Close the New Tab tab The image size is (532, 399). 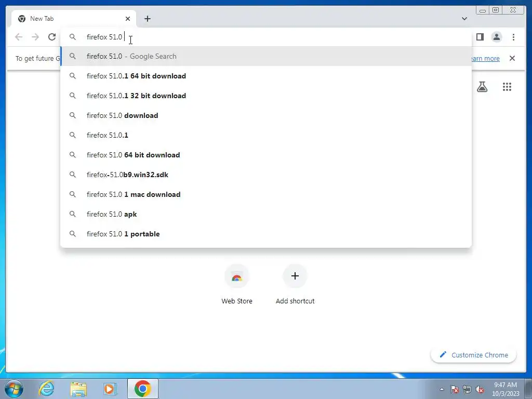[x=128, y=19]
